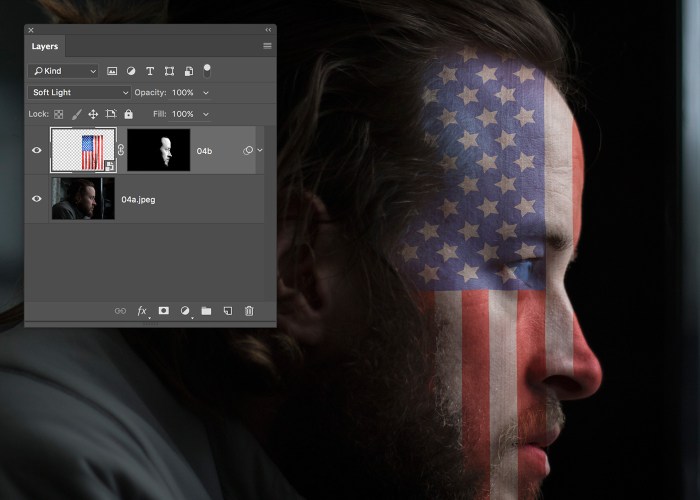Filter layers by type layer icon
This screenshot has height=500, width=700.
pos(150,71)
